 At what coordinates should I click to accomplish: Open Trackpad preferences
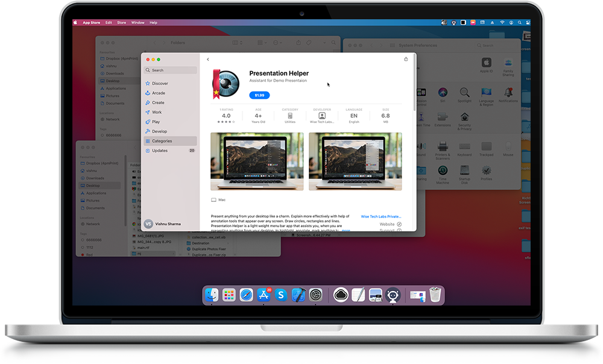coord(486,149)
